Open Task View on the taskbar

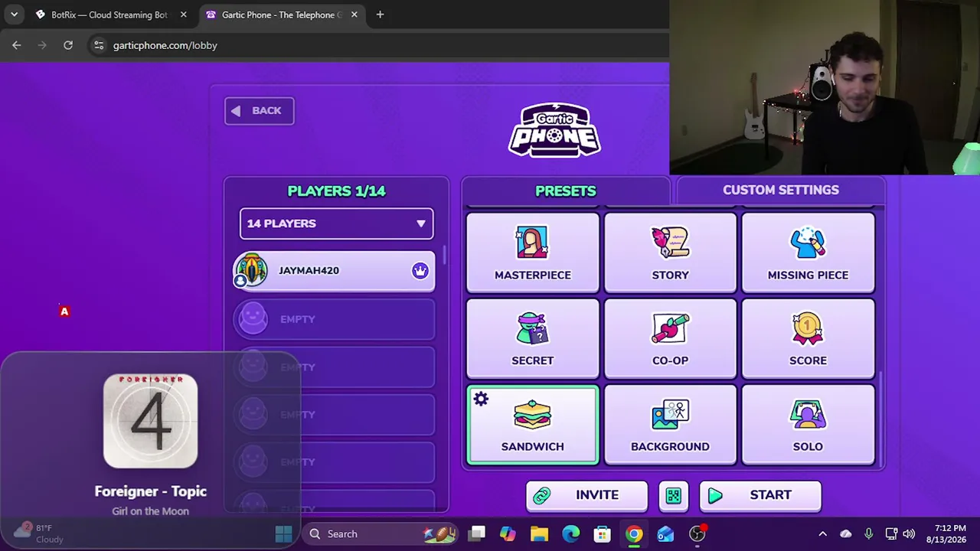(x=478, y=534)
